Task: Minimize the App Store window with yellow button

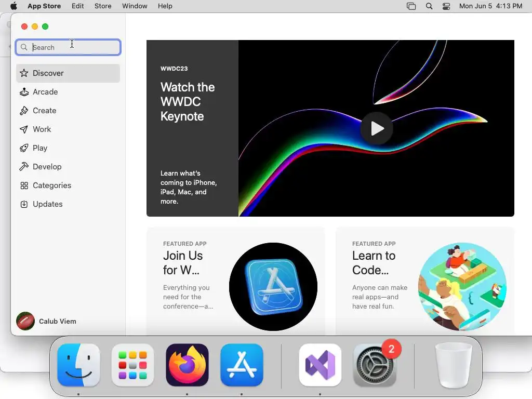Action: (35, 26)
